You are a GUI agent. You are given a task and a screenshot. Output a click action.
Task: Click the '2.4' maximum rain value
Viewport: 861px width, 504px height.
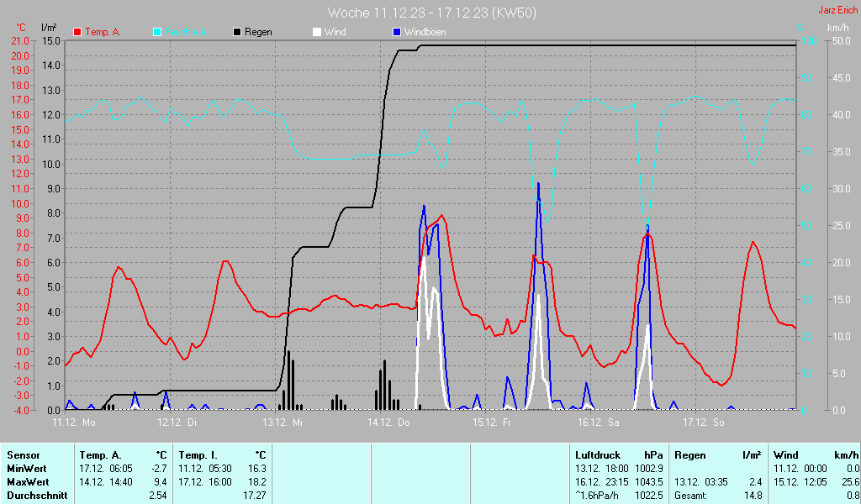click(756, 482)
